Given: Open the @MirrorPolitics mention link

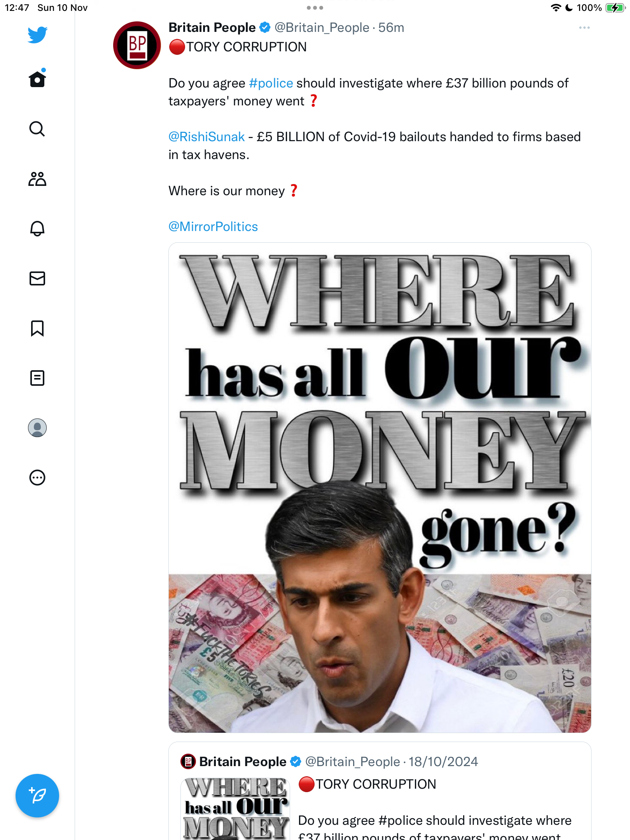Looking at the screenshot, I should [x=213, y=227].
